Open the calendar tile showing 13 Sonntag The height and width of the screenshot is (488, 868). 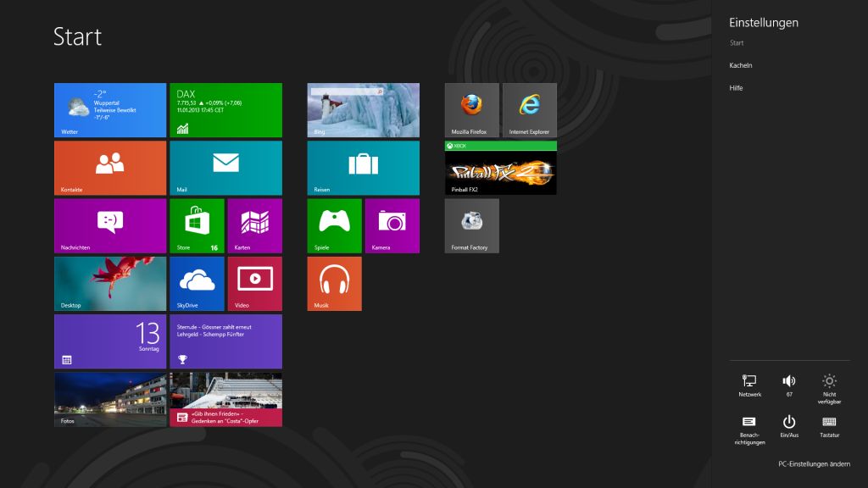(110, 341)
